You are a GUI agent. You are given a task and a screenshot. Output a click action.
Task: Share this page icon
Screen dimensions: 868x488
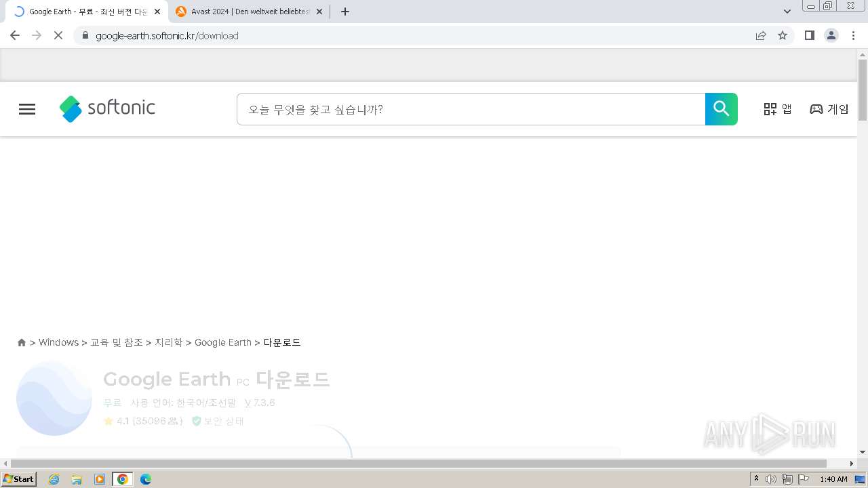[x=761, y=35]
